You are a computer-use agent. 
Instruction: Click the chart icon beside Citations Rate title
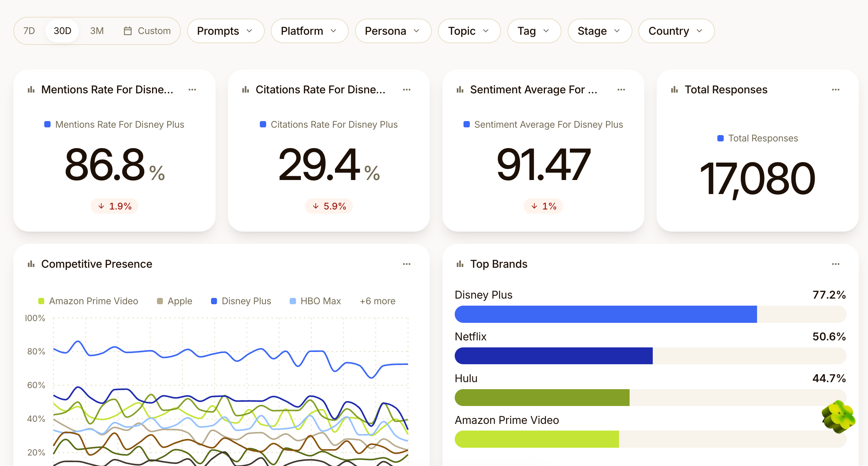pos(246,90)
